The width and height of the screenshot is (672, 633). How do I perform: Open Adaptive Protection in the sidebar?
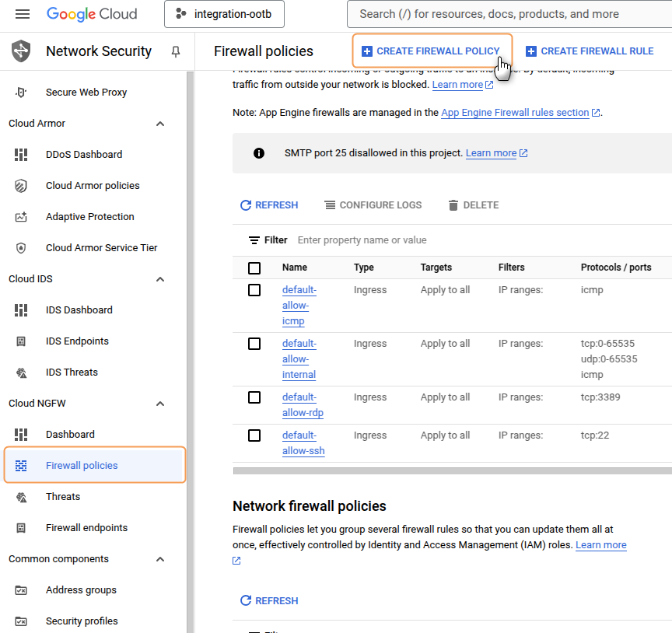click(89, 217)
